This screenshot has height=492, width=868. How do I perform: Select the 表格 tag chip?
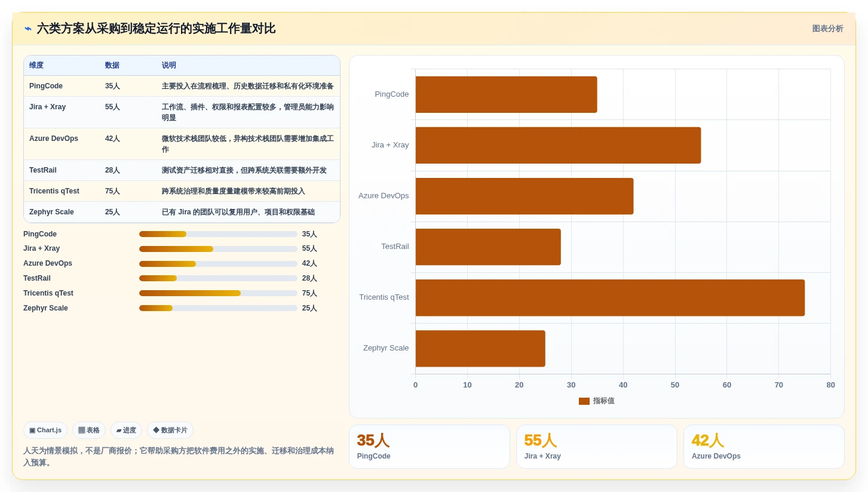[89, 430]
